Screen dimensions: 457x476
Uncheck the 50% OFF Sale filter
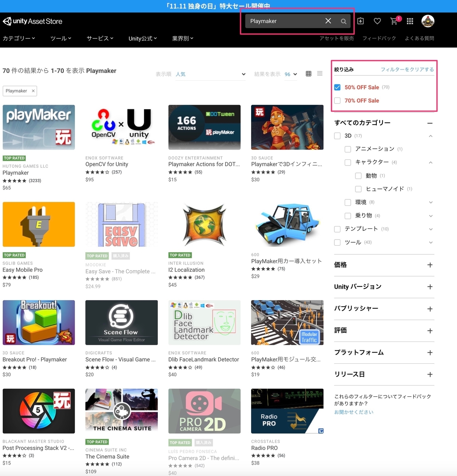click(x=338, y=87)
